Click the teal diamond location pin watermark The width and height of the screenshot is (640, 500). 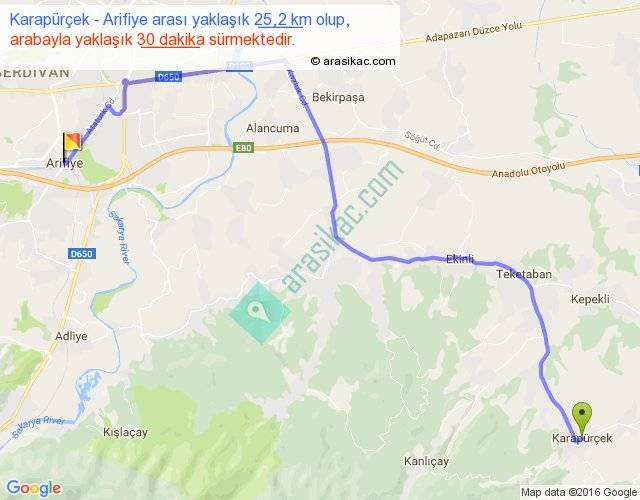pos(260,313)
